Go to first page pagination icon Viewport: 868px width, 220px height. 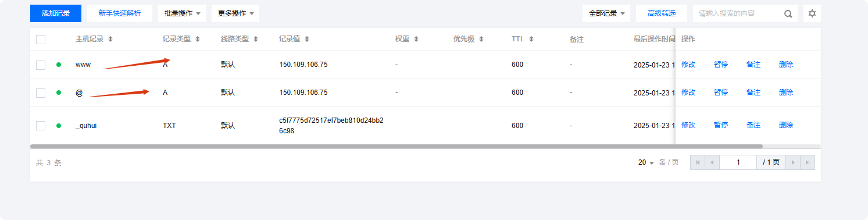pyautogui.click(x=698, y=162)
